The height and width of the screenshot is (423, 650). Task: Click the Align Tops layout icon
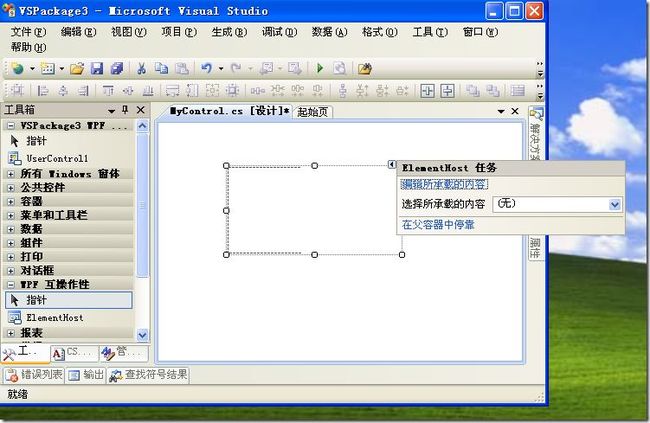(x=108, y=90)
